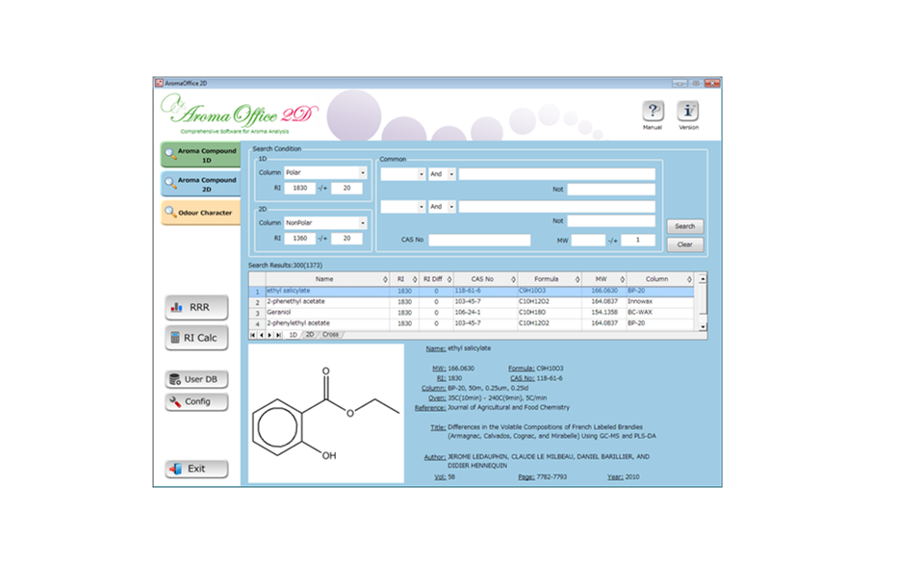Focus the 1D RI field showing 1830
924x587 pixels.
click(300, 188)
